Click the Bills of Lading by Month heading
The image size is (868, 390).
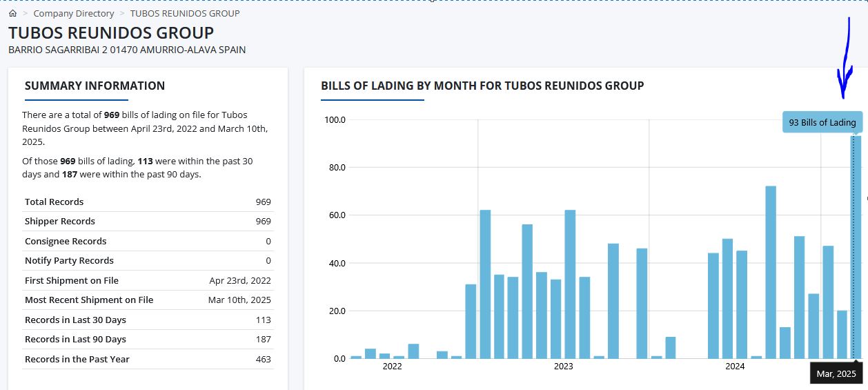point(482,86)
